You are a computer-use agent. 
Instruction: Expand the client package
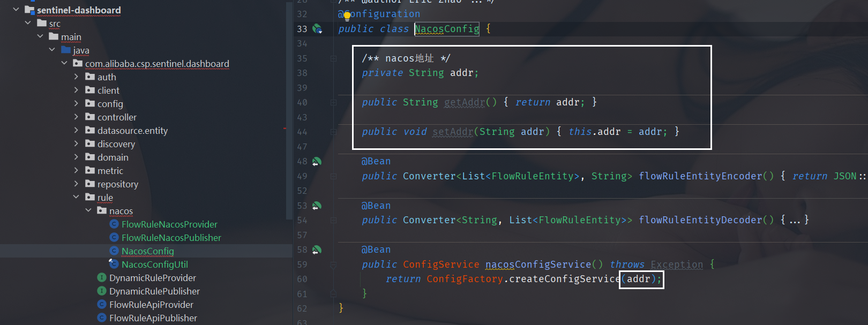point(76,90)
